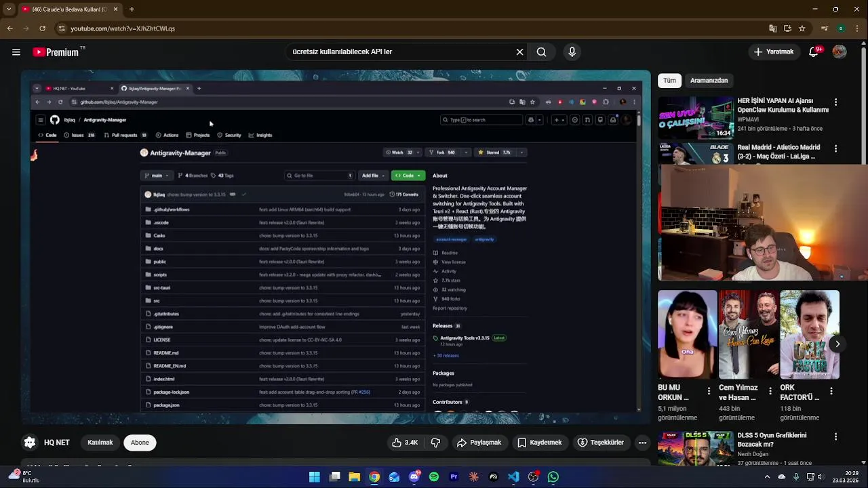The width and height of the screenshot is (868, 488).
Task: View site information for youtube.com
Action: tap(62, 28)
